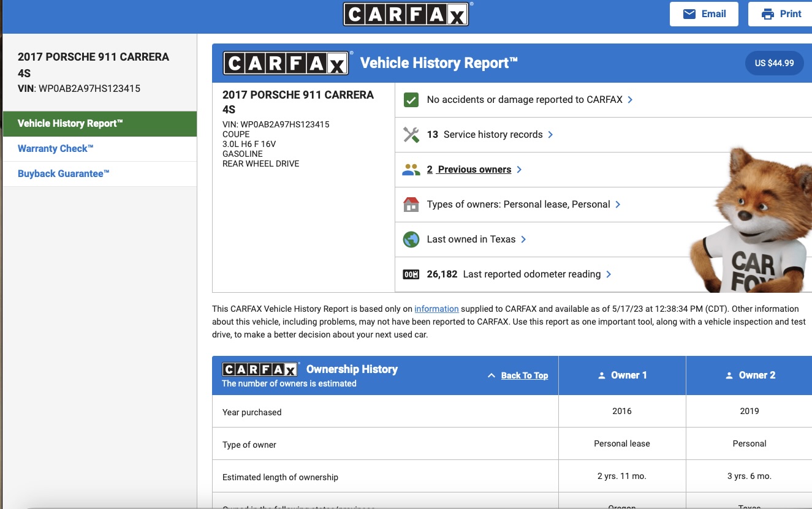Click the 3.0L H6 F 16V engine text
The width and height of the screenshot is (812, 509).
(249, 144)
